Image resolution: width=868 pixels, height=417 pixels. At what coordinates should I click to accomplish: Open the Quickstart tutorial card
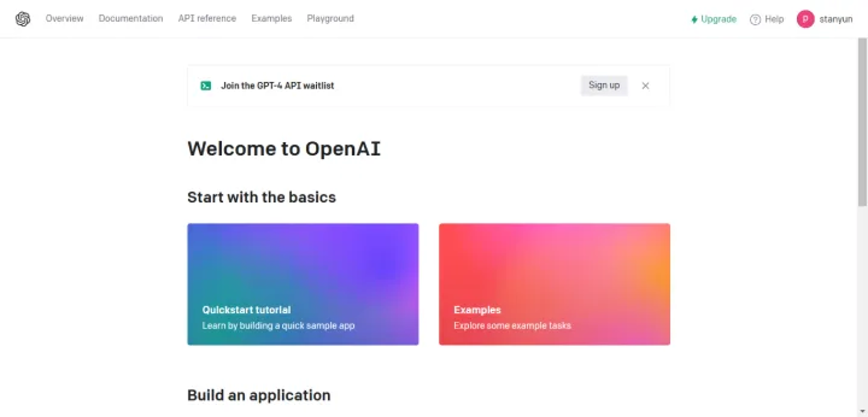click(x=303, y=284)
